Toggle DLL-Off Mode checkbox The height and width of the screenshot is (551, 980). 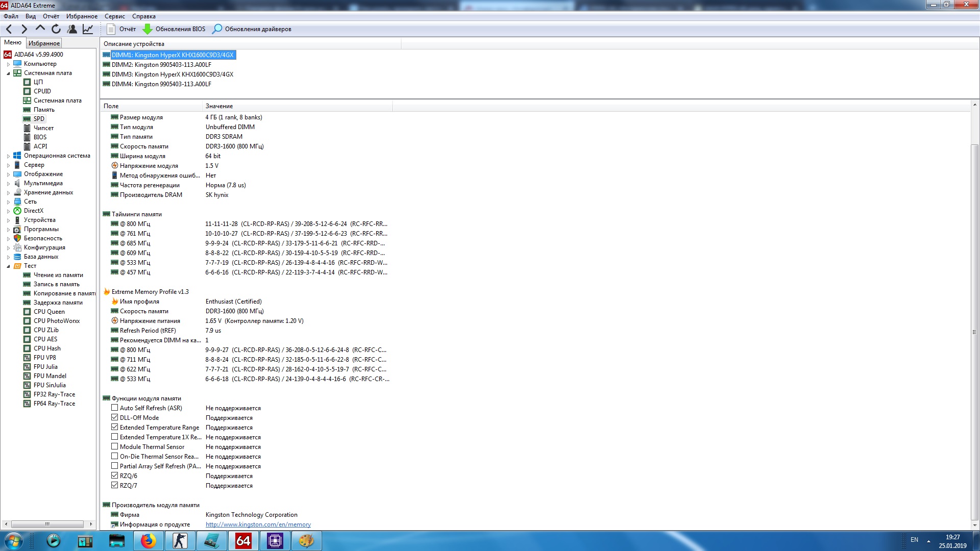coord(115,418)
